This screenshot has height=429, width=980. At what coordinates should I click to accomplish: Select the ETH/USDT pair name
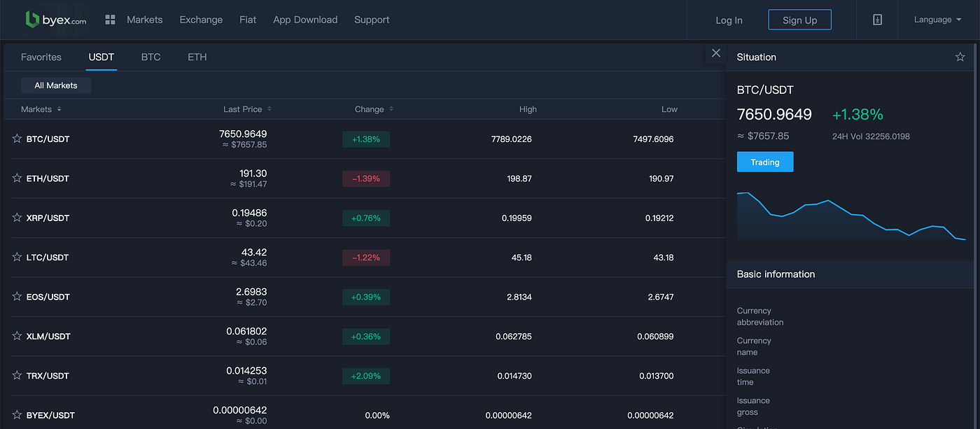(x=48, y=178)
